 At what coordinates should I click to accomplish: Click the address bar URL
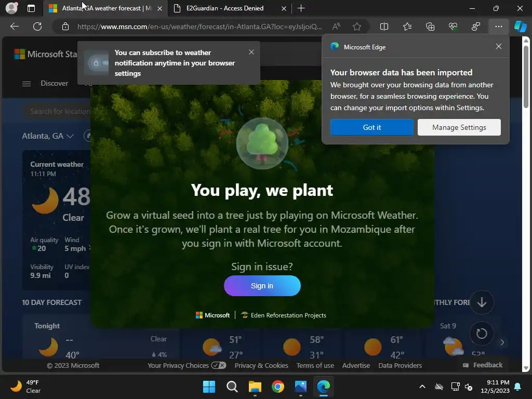point(199,26)
